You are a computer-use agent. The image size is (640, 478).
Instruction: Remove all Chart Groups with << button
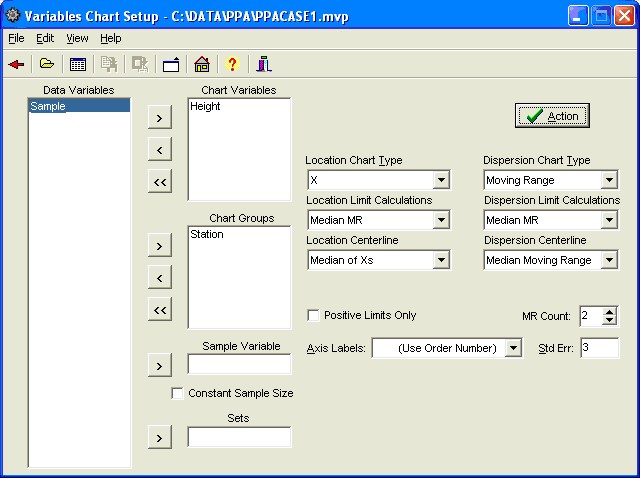[160, 310]
